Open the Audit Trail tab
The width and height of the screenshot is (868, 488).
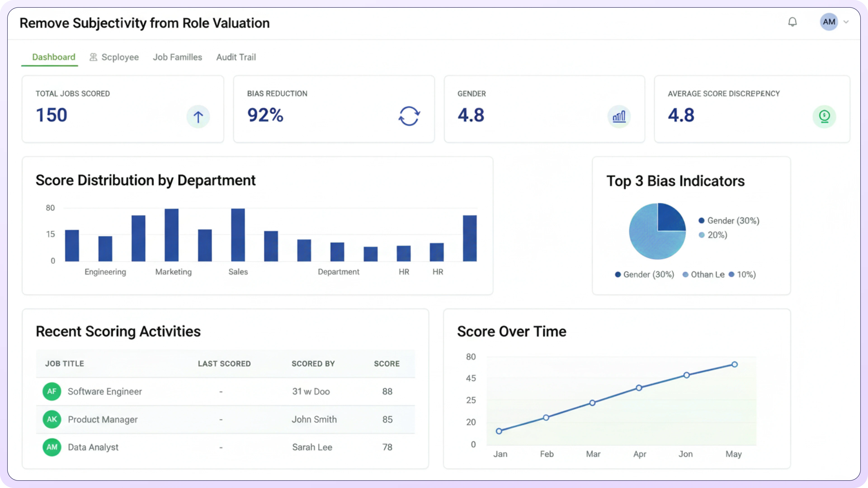click(x=236, y=57)
